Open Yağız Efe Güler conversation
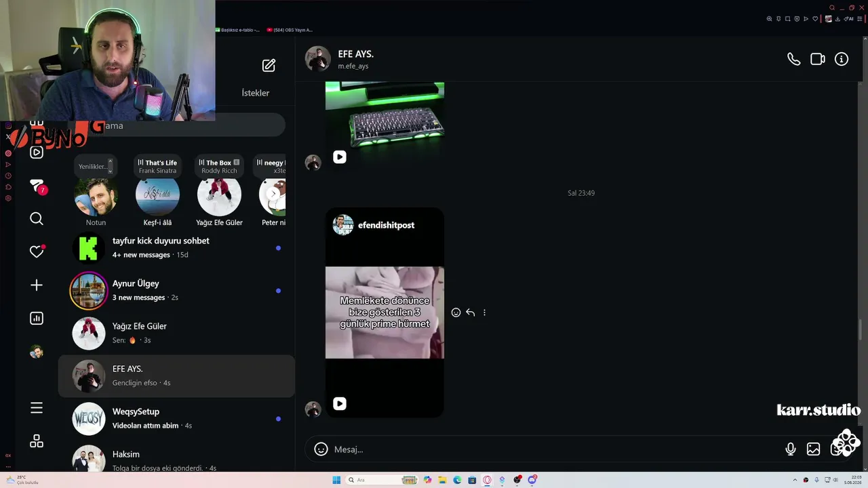Viewport: 868px width, 488px height. click(176, 333)
